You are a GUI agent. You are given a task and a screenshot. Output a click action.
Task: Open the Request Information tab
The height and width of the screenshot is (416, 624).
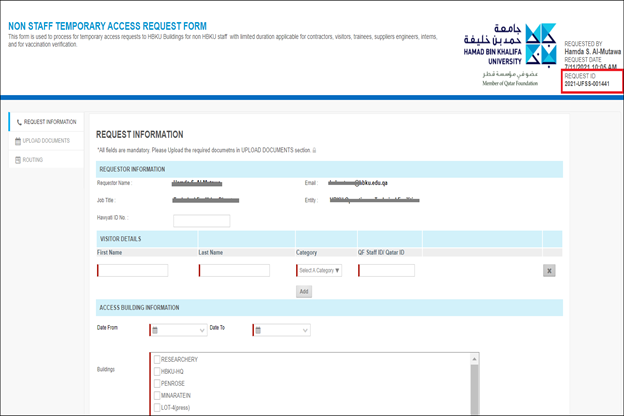point(46,122)
